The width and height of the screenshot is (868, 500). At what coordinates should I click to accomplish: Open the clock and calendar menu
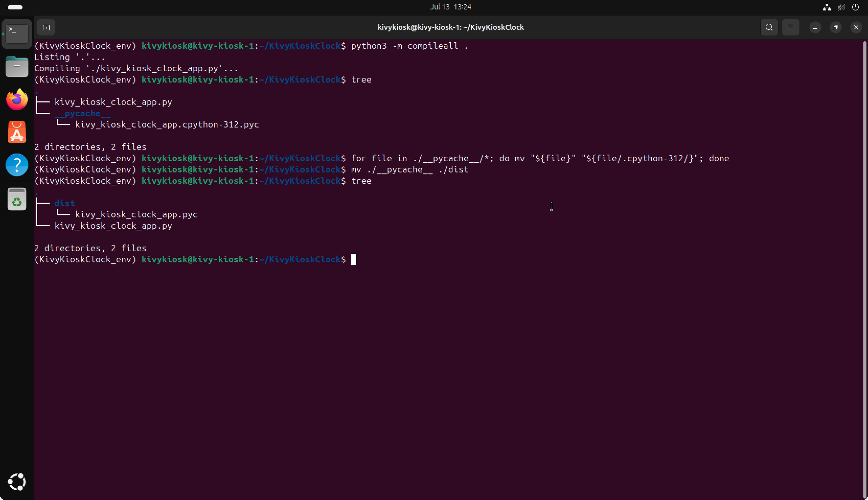(451, 7)
